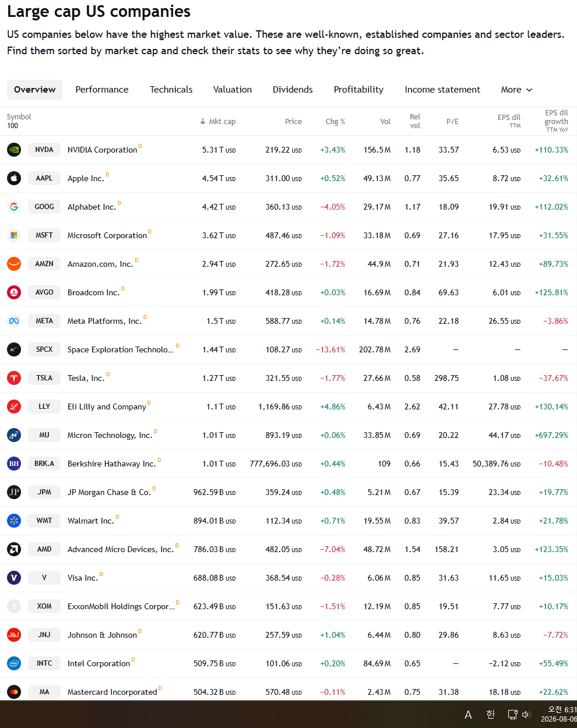Open the Eli Lilly and Company link
577x728 pixels.
pyautogui.click(x=107, y=407)
